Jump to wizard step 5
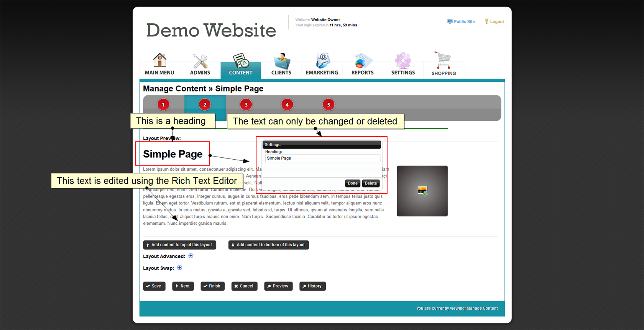Viewport: 644px width, 330px height. 329,105
